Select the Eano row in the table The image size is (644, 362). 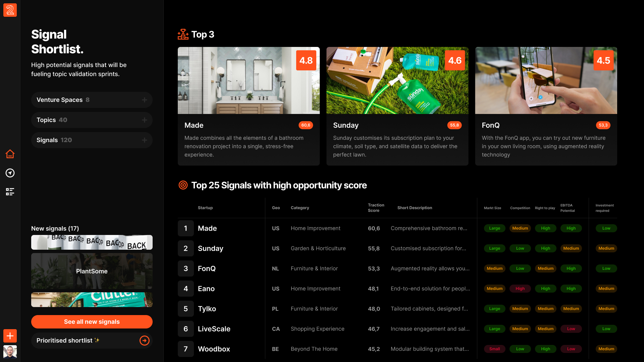pyautogui.click(x=397, y=289)
